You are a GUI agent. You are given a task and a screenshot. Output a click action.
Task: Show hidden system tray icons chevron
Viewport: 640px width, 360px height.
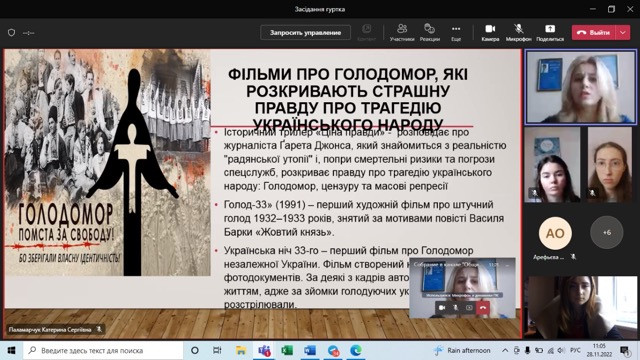pos(505,350)
